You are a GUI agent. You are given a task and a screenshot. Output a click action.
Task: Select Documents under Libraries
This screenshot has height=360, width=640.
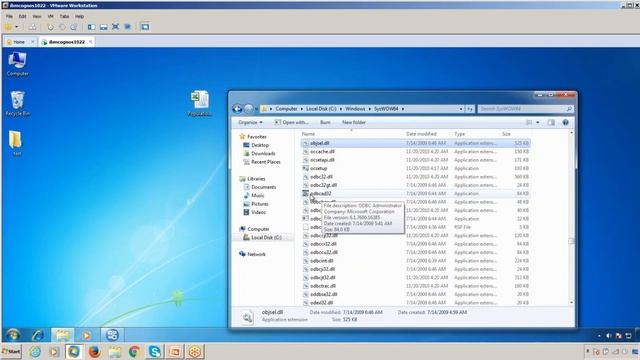coord(260,187)
